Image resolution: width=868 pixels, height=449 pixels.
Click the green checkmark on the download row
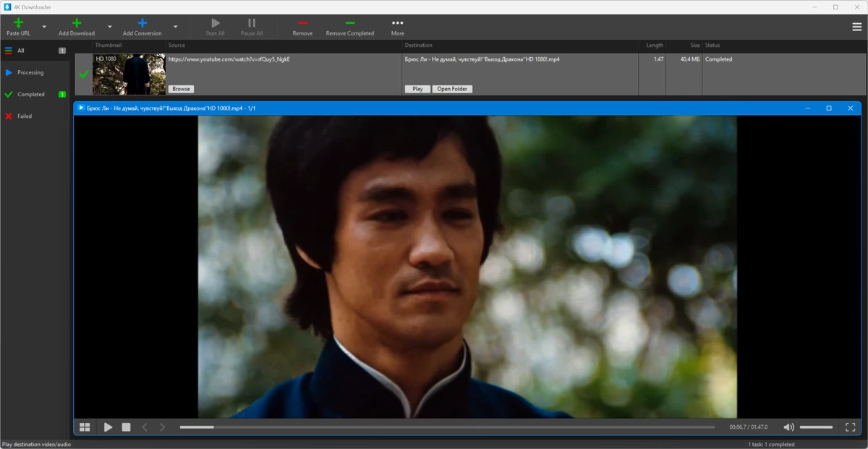pos(83,74)
